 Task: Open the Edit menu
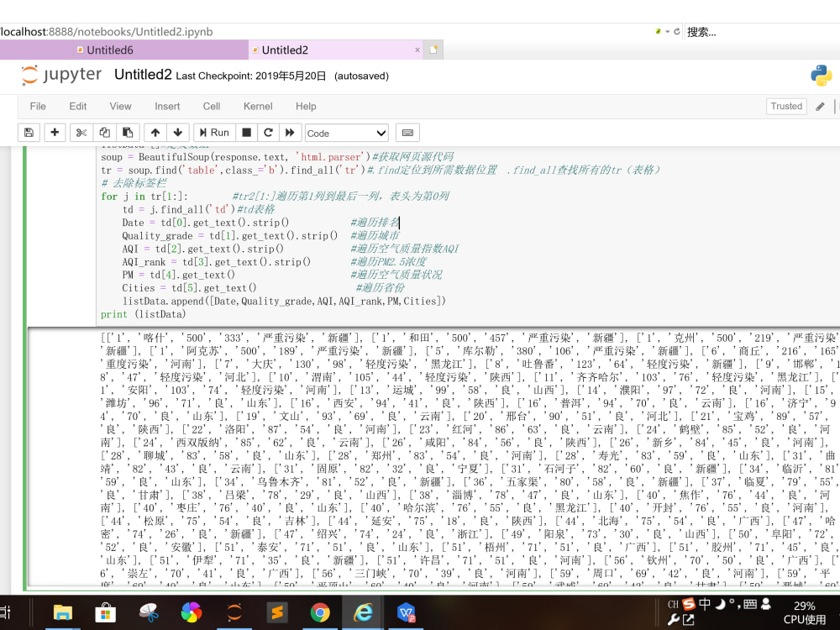tap(77, 106)
